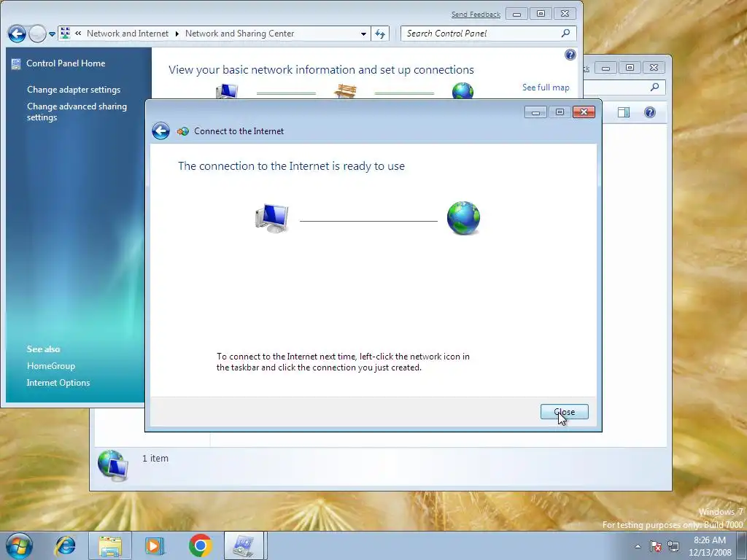Click the search magnifier in the background window

click(654, 87)
